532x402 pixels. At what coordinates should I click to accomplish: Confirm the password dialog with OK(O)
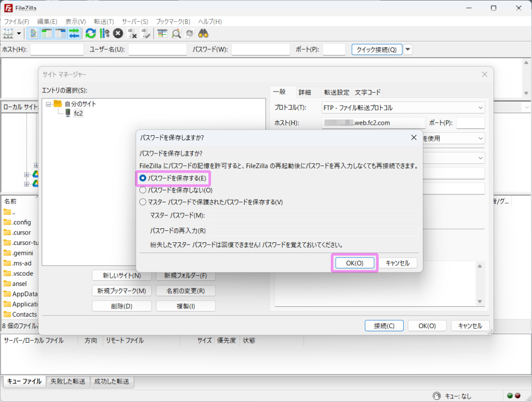354,263
